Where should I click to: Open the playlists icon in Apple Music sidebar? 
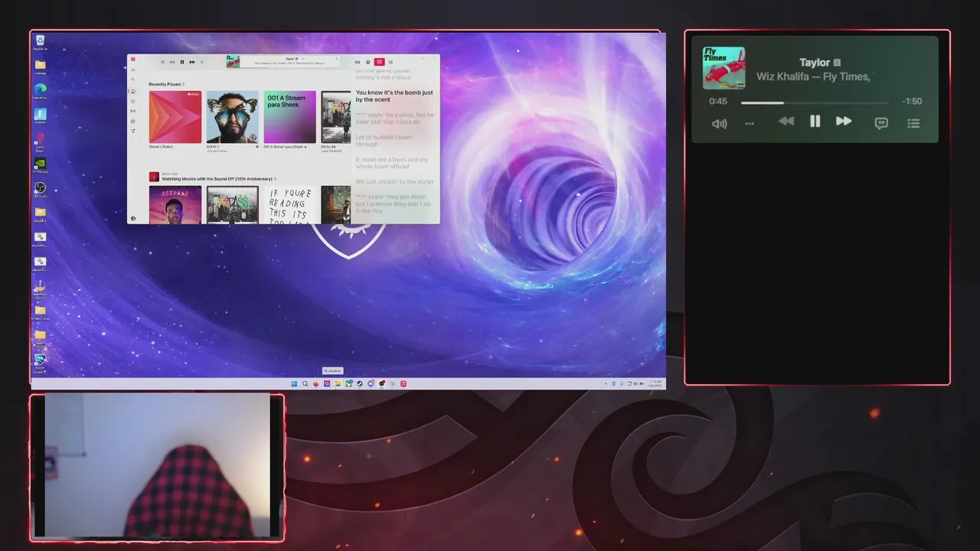(x=132, y=131)
